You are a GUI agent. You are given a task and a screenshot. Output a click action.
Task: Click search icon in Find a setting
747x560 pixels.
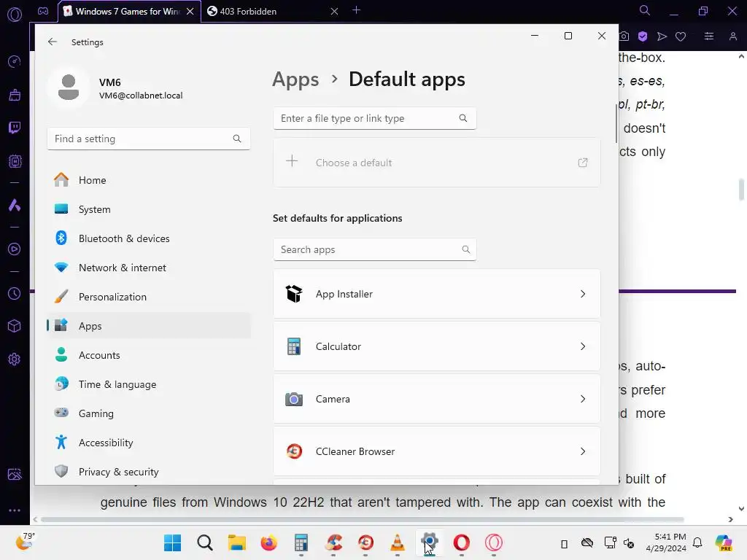pyautogui.click(x=237, y=139)
